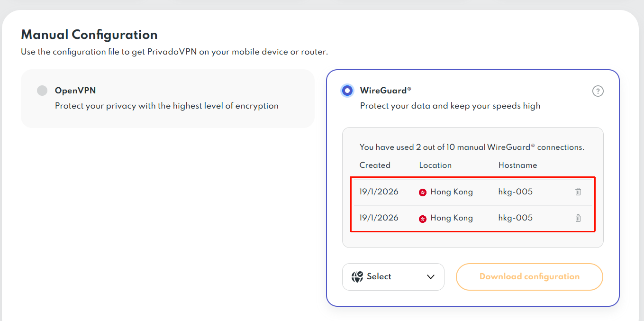Delete the second Hong Kong connection
644x321 pixels.
pyautogui.click(x=578, y=218)
